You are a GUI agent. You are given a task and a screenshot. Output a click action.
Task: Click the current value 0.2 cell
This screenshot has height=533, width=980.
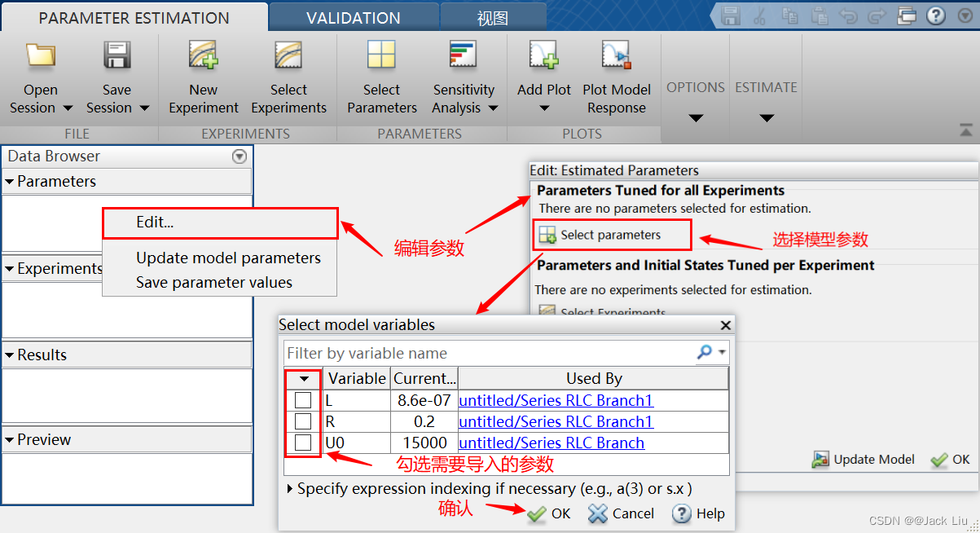pyautogui.click(x=424, y=421)
